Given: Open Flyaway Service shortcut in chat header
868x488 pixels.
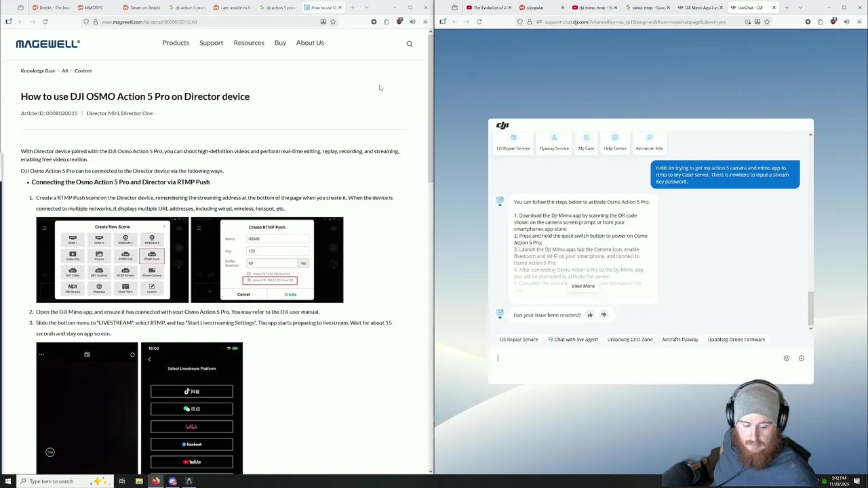Looking at the screenshot, I should (x=554, y=142).
